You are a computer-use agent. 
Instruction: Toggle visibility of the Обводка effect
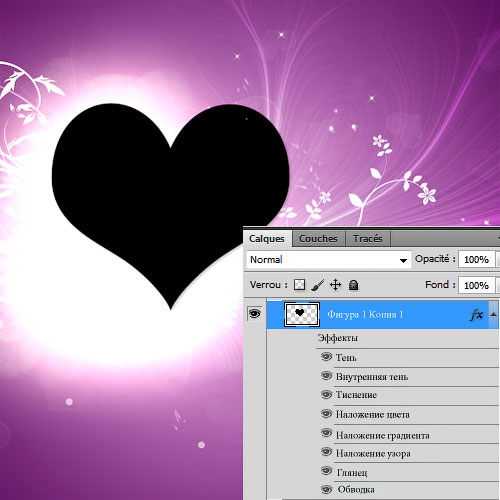coord(326,490)
